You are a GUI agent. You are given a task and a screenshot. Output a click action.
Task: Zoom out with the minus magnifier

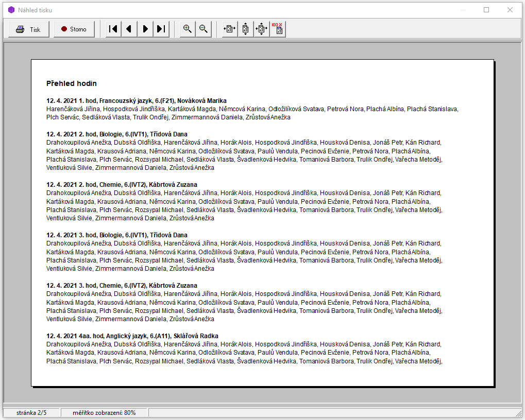coord(204,29)
